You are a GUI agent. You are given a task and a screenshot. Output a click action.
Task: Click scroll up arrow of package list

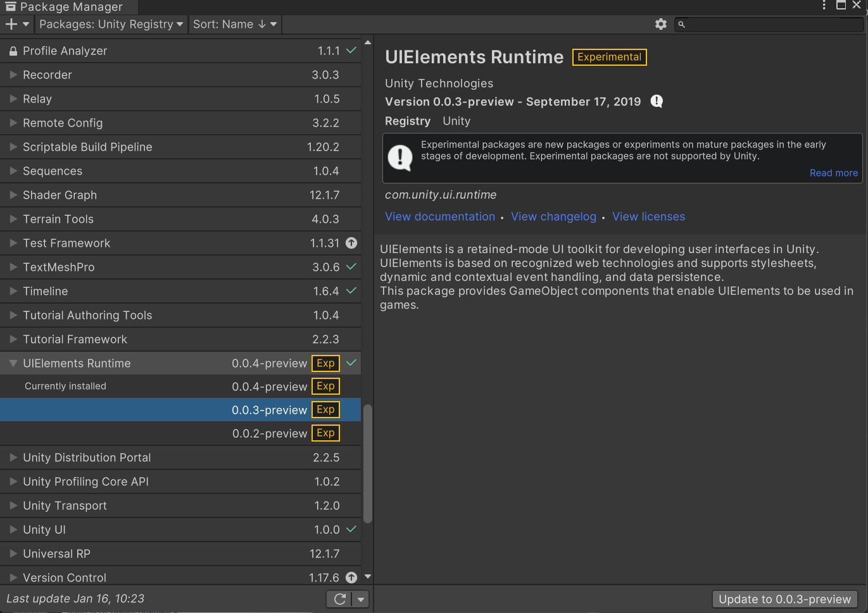[x=367, y=42]
